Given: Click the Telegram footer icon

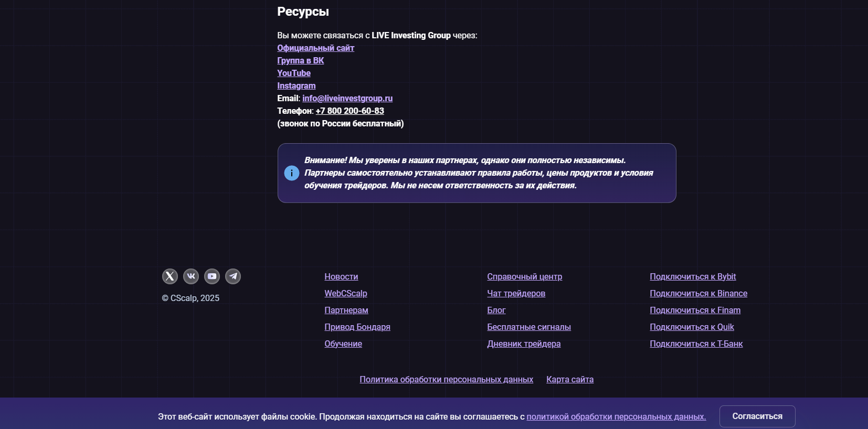Looking at the screenshot, I should [233, 276].
